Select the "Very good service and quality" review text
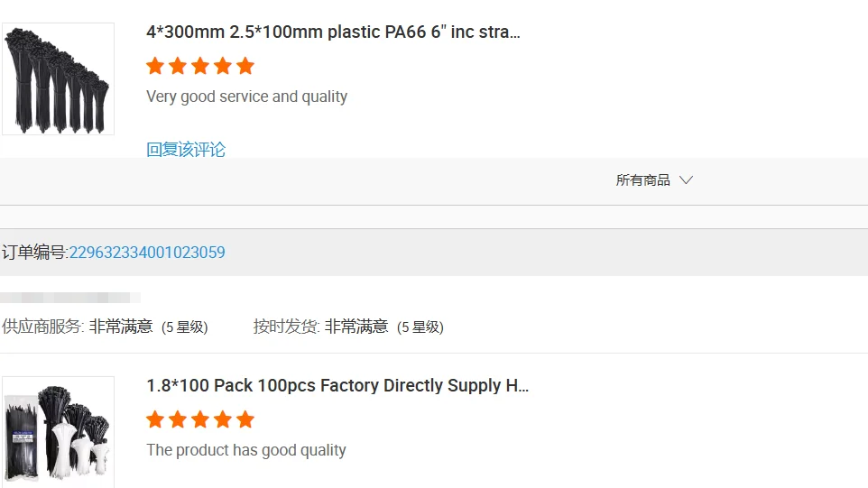868x488 pixels. point(246,97)
